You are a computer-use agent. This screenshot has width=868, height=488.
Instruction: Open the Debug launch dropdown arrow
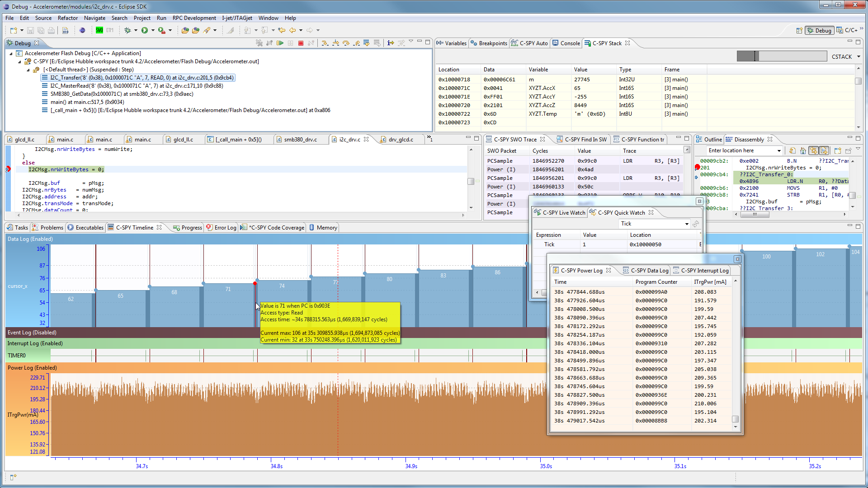click(135, 30)
